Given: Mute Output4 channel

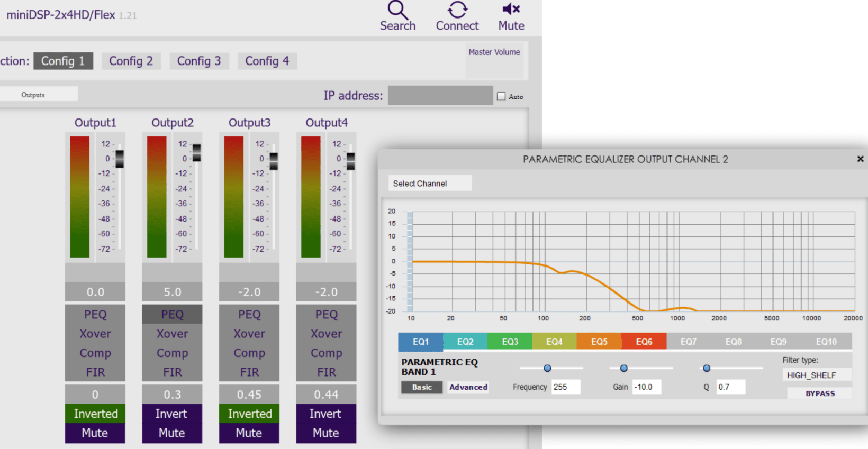Looking at the screenshot, I should tap(326, 433).
